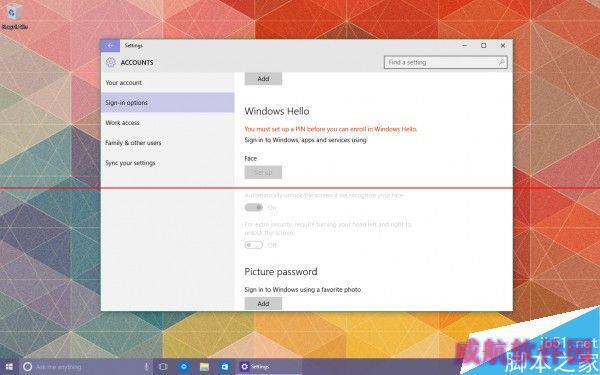Click the Ask me anything search box
Viewport: 600px width, 375px height.
86,367
